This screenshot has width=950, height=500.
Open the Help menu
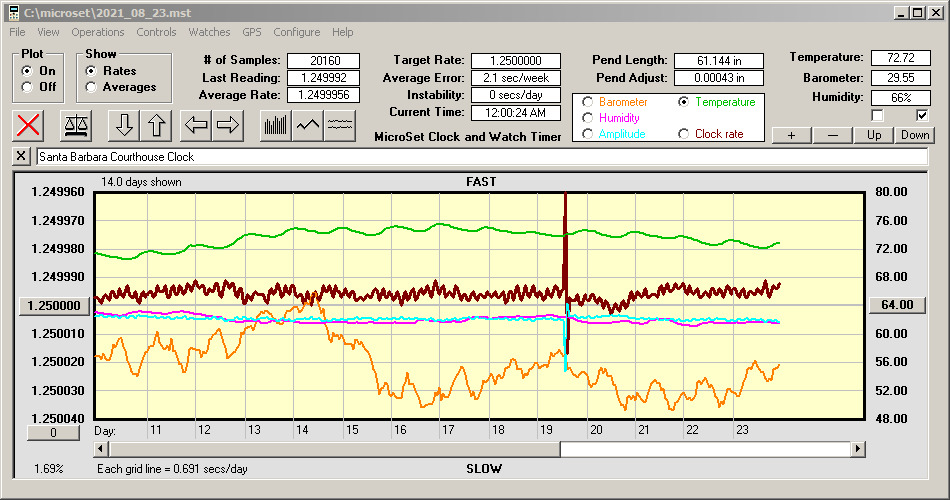click(x=342, y=32)
